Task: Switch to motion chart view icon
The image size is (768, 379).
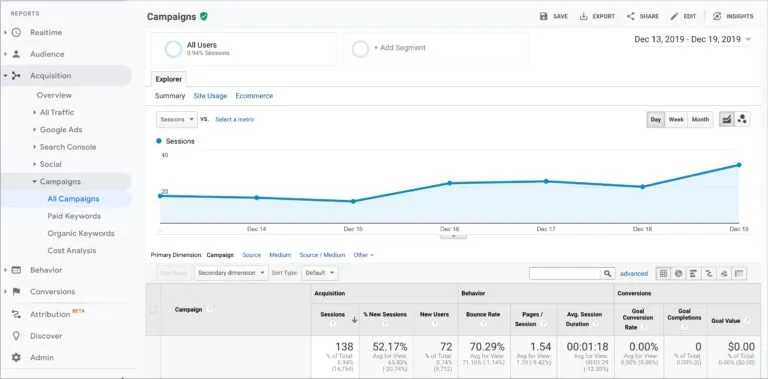Action: click(x=742, y=119)
